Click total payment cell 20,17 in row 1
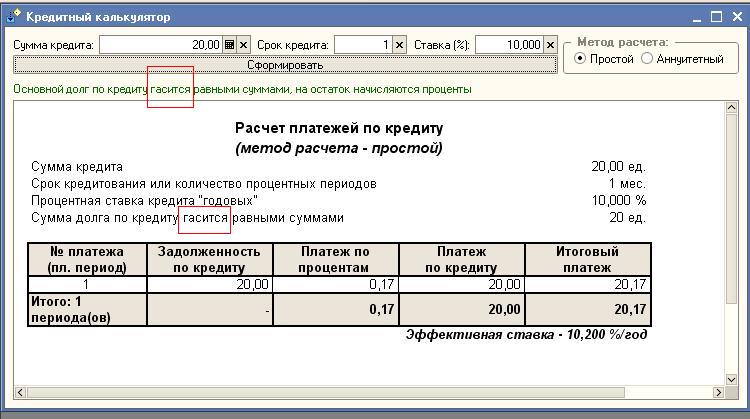750x419 pixels. pyautogui.click(x=587, y=285)
